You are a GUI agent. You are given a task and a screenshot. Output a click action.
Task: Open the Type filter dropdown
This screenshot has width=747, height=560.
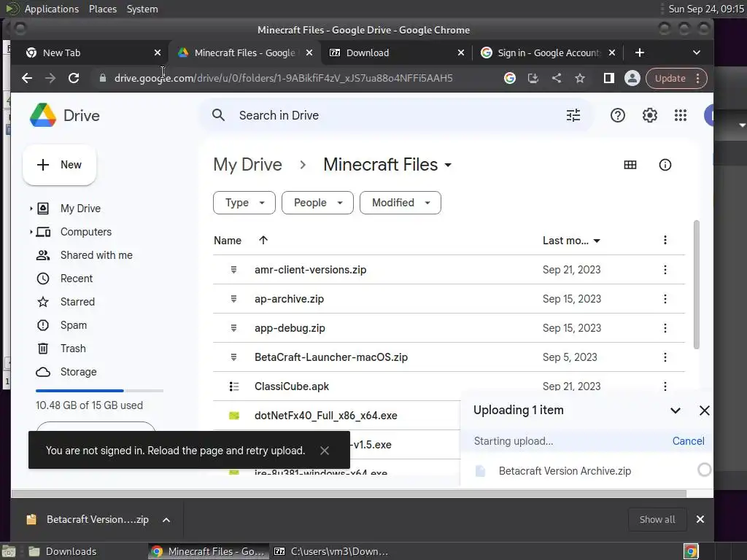click(x=244, y=203)
